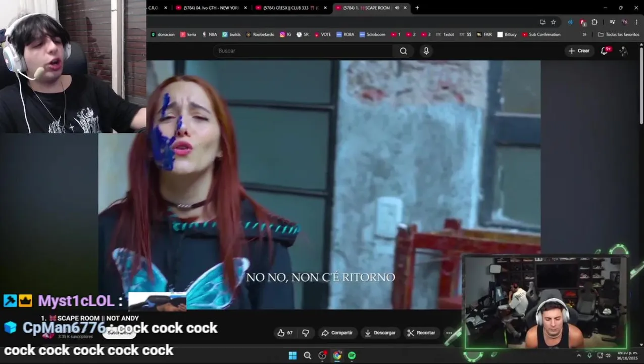Close the SCAPE ROOM tab
Image resolution: width=644 pixels, height=364 pixels.
pyautogui.click(x=405, y=8)
